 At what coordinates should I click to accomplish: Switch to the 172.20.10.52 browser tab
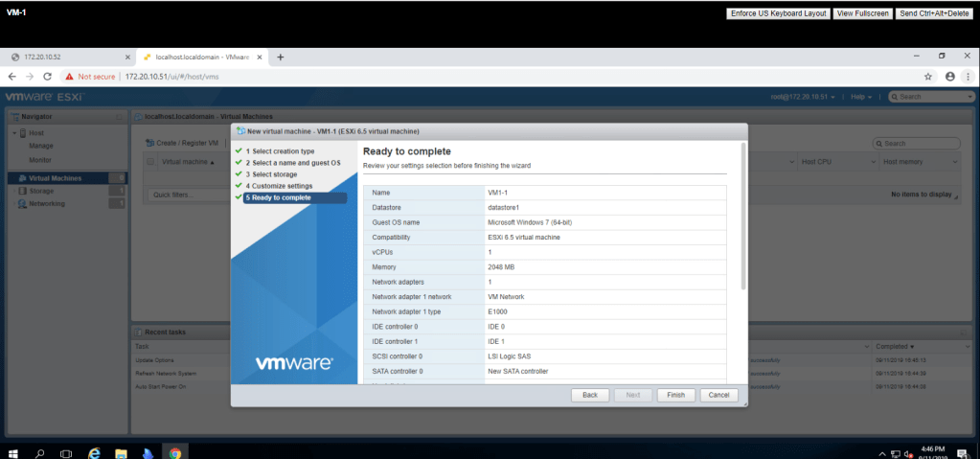67,57
